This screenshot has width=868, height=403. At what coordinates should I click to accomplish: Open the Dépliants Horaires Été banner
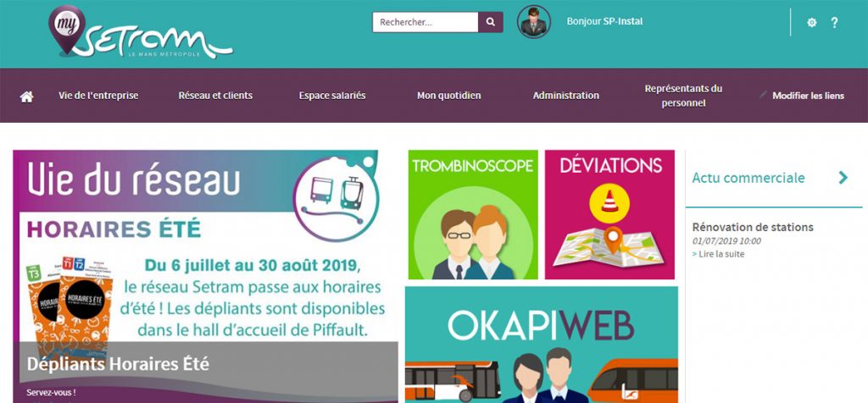pyautogui.click(x=205, y=276)
